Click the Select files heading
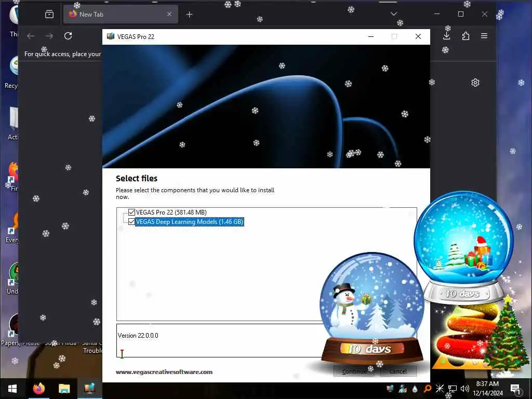The height and width of the screenshot is (399, 532). 137,179
